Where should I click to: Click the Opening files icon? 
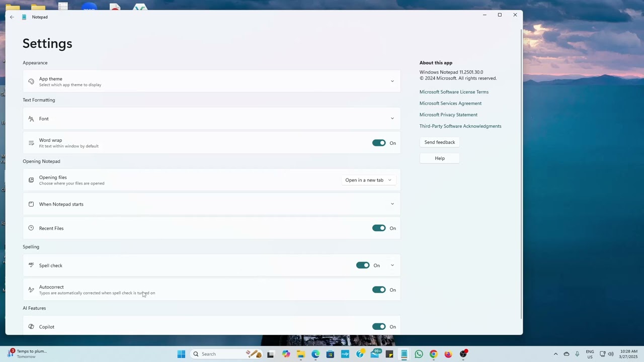click(31, 180)
